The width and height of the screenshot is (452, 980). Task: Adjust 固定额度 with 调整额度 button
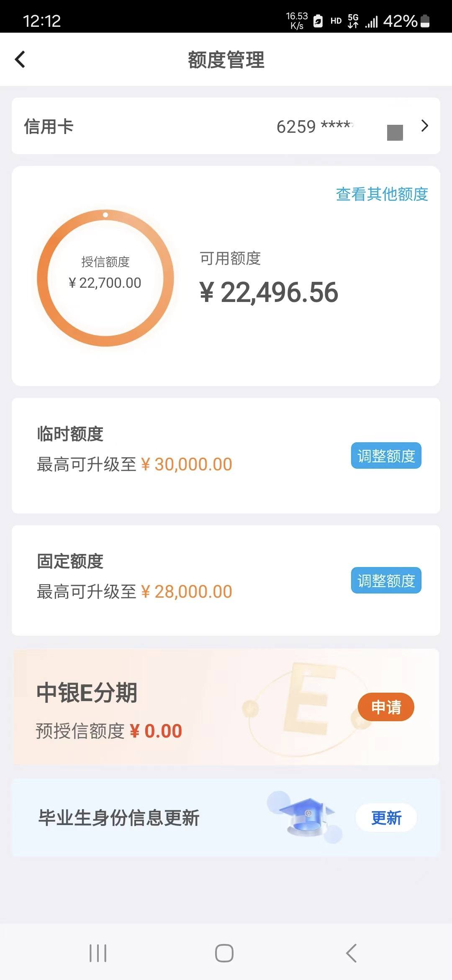coord(386,580)
